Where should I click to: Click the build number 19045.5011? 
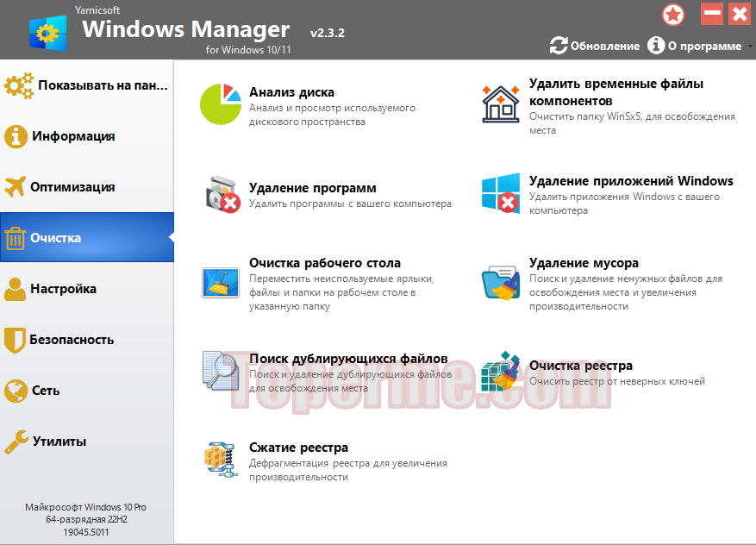[86, 532]
